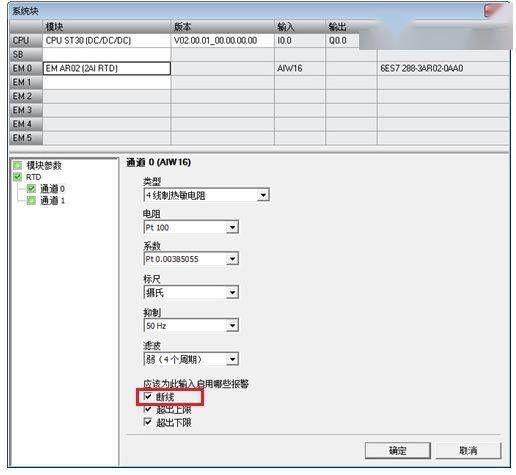Select the 模块参数 green node icon
Screen dimensions: 516x475
click(x=17, y=165)
